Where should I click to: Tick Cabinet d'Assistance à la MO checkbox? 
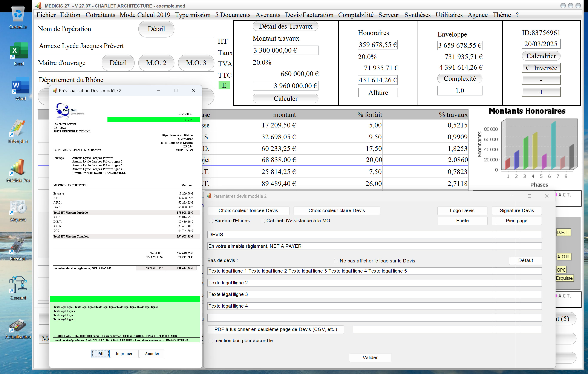click(263, 221)
